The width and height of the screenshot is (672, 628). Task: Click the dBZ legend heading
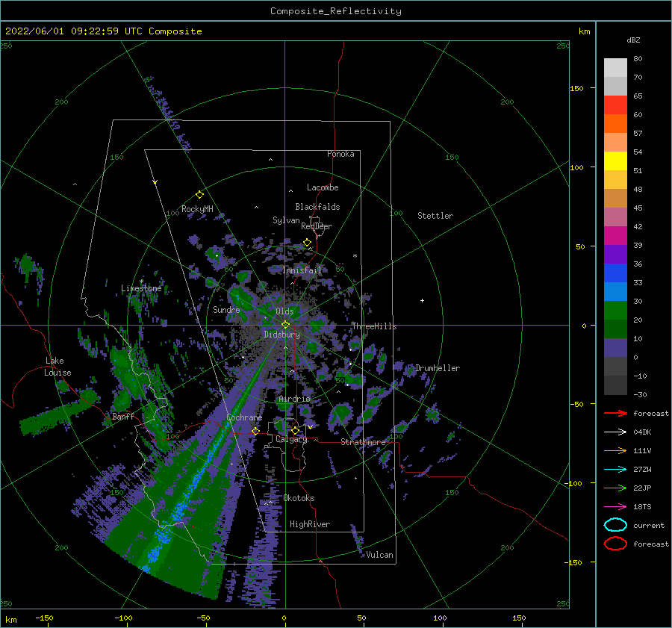[x=633, y=40]
